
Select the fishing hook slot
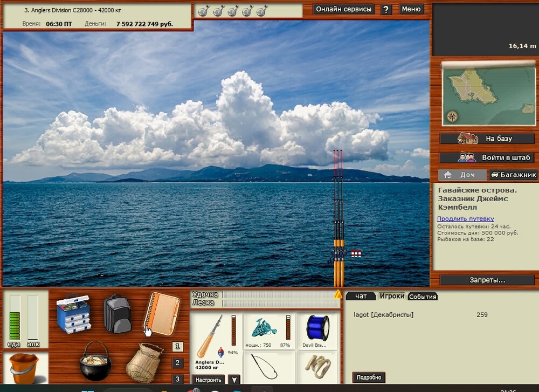pyautogui.click(x=269, y=367)
